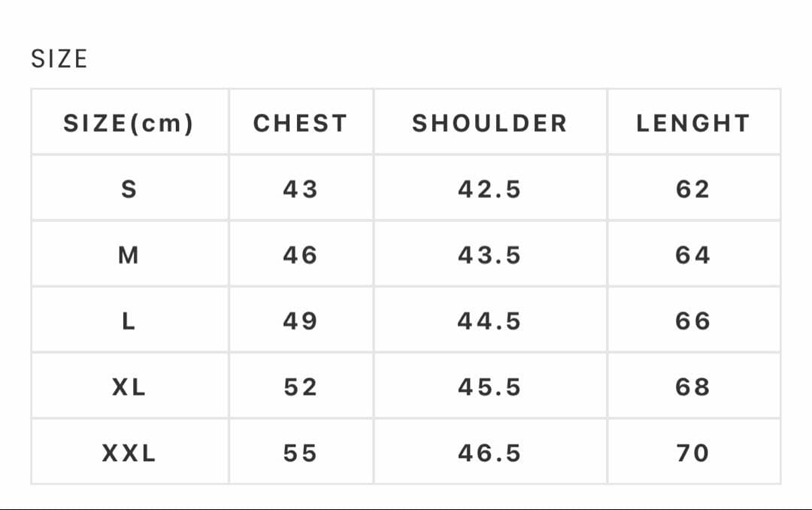Click chest value 43 for size S

(300, 190)
